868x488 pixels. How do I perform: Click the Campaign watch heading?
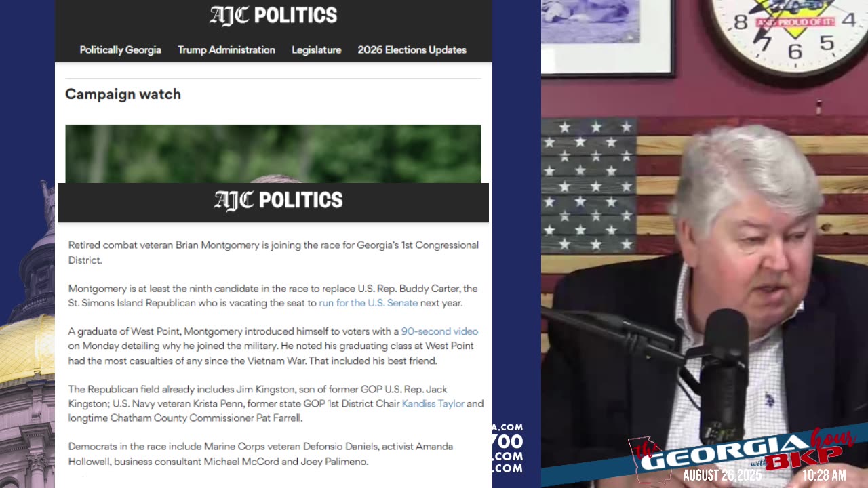pos(123,94)
